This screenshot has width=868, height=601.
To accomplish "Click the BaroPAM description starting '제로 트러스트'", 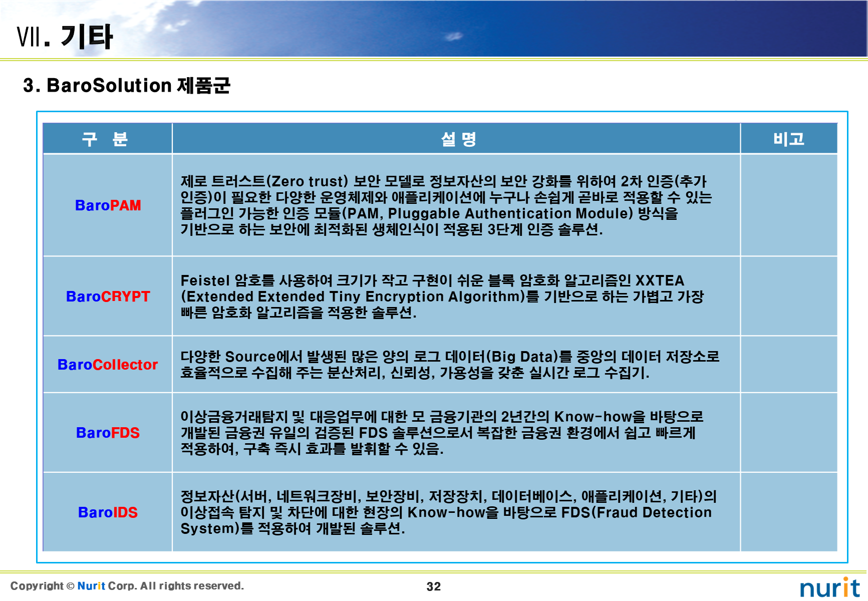I will [446, 205].
